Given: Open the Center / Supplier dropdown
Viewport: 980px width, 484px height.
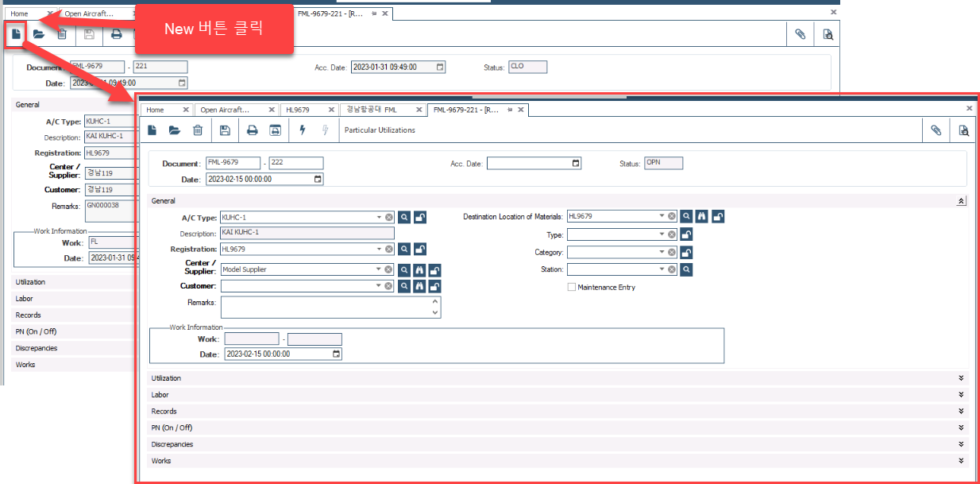Looking at the screenshot, I should [379, 269].
